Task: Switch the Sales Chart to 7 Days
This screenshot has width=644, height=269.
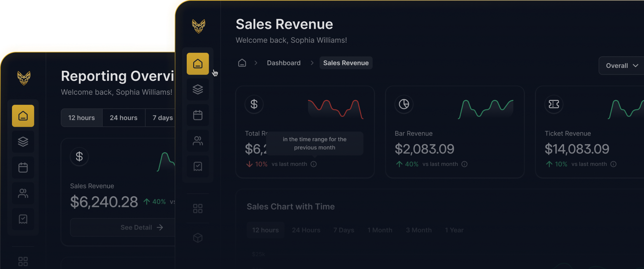Action: click(344, 230)
